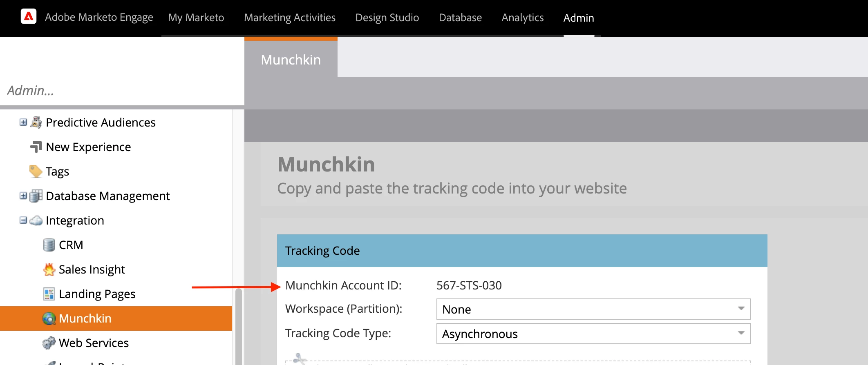This screenshot has height=365, width=868.
Task: Open the Tracking Code Type dropdown
Action: coord(593,334)
